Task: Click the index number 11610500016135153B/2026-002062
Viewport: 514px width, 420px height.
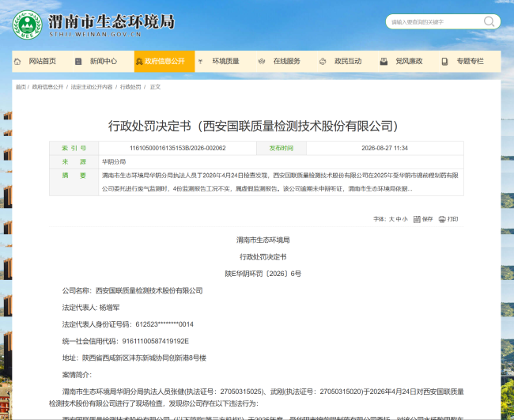Action: pyautogui.click(x=178, y=148)
